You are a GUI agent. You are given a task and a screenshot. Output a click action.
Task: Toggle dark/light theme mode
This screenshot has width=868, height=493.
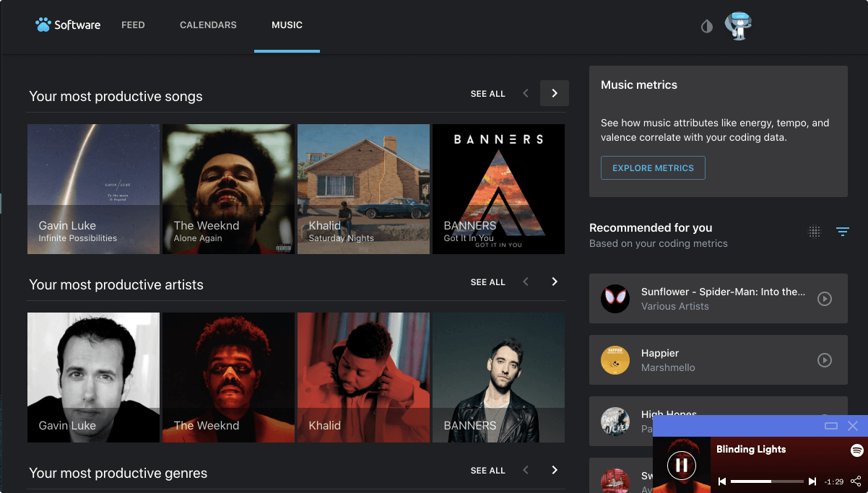tap(706, 26)
